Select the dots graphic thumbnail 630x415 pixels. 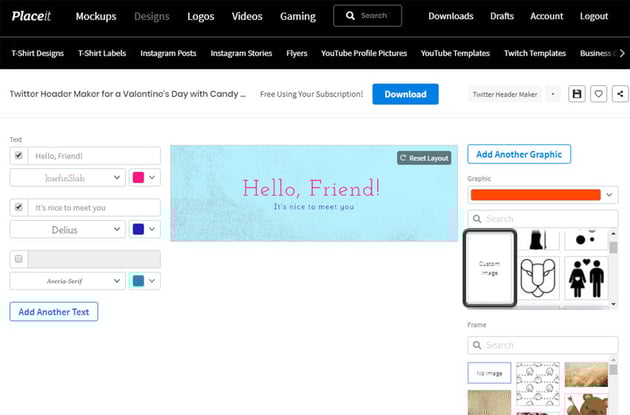click(586, 240)
